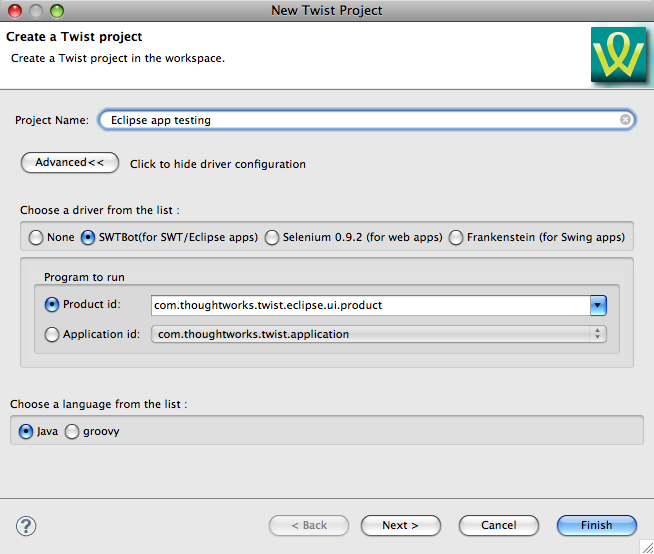
Task: Click the 'Choose a driver from the list' label
Action: click(100, 210)
